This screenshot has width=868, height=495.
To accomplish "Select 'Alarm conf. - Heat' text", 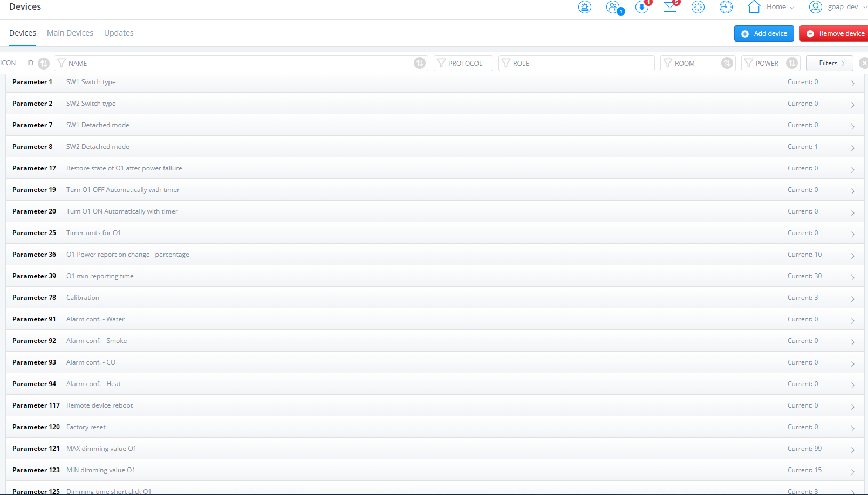I will coord(93,384).
